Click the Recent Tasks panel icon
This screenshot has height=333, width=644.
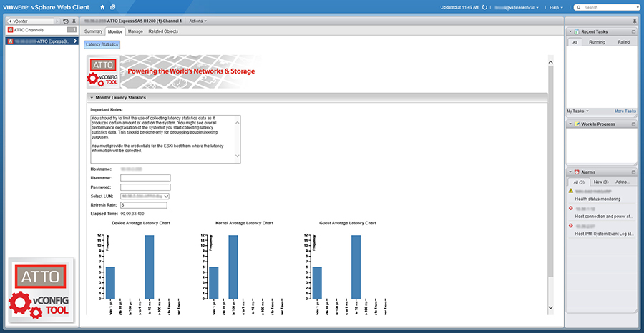click(577, 31)
